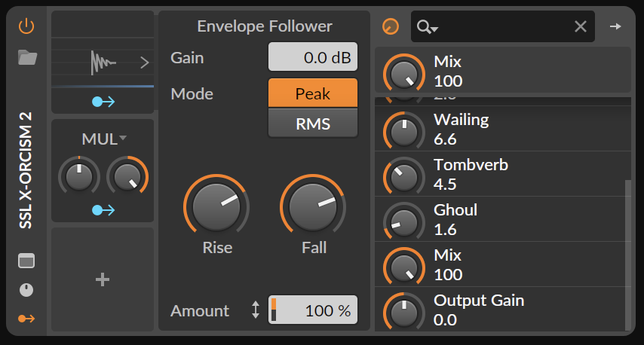
Task: Collapse parameter panel with the right arrow
Action: (x=616, y=27)
